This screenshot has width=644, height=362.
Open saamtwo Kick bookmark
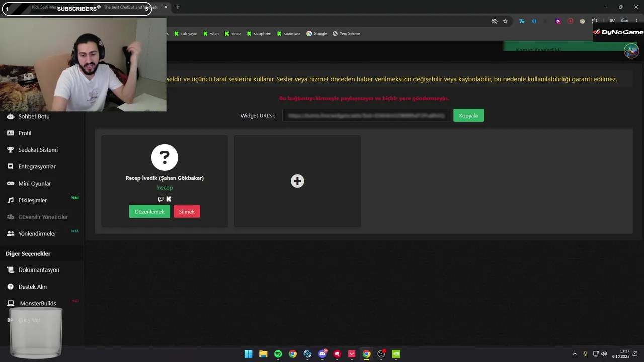click(x=288, y=34)
